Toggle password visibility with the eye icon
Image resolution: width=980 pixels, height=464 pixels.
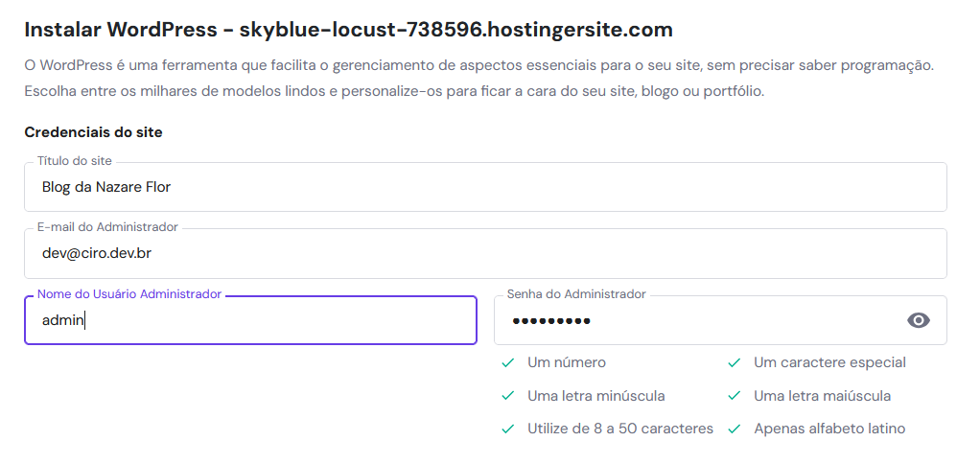pyautogui.click(x=919, y=320)
